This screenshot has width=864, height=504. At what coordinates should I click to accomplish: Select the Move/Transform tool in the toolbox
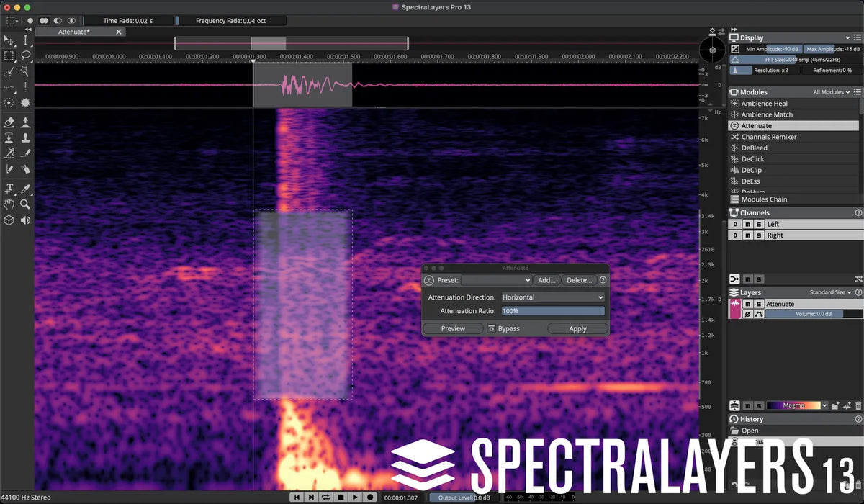9,40
